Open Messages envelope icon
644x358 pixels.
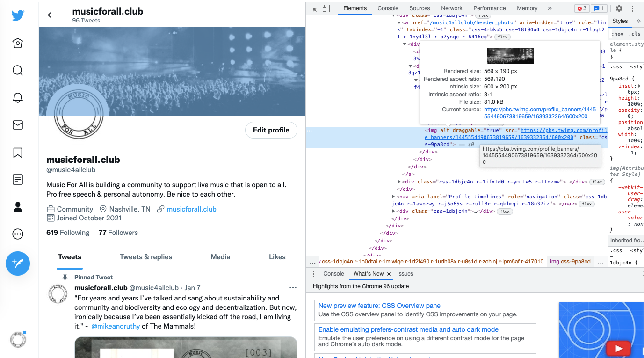tap(18, 125)
